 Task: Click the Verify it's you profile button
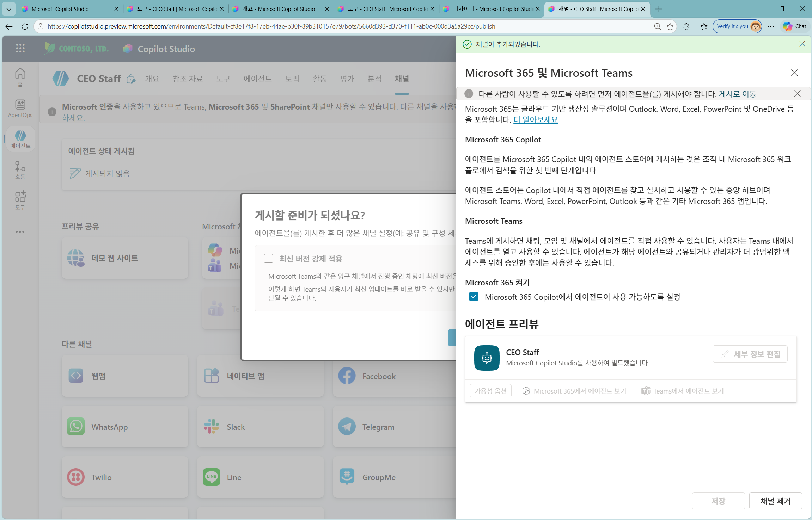click(737, 26)
